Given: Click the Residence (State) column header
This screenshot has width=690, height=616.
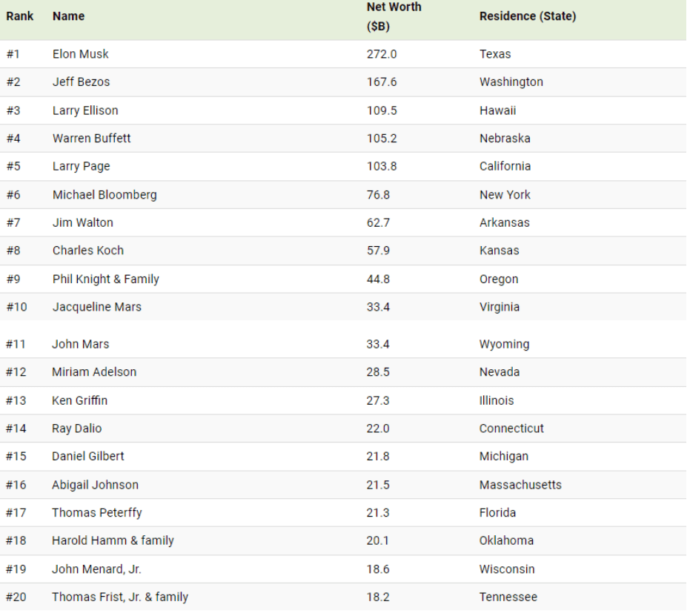Looking at the screenshot, I should pos(527,16).
